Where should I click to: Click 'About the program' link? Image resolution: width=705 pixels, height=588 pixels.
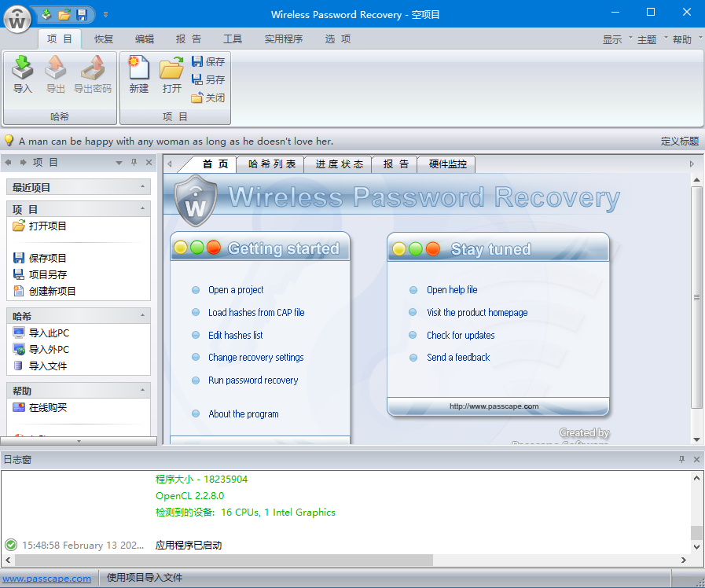[243, 414]
